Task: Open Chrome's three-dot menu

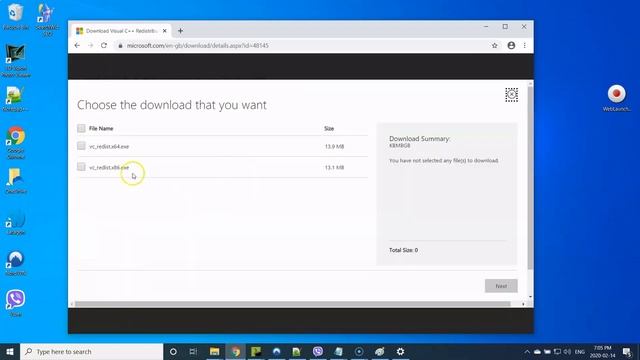Action: click(x=524, y=45)
